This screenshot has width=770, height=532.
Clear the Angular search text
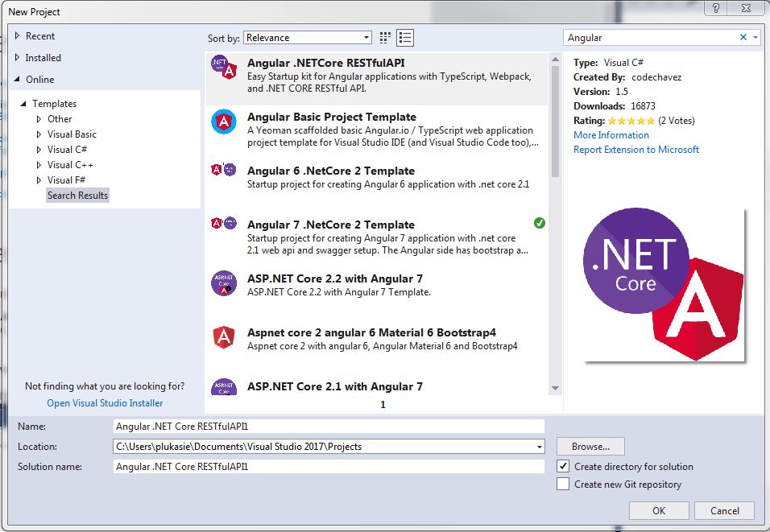743,37
